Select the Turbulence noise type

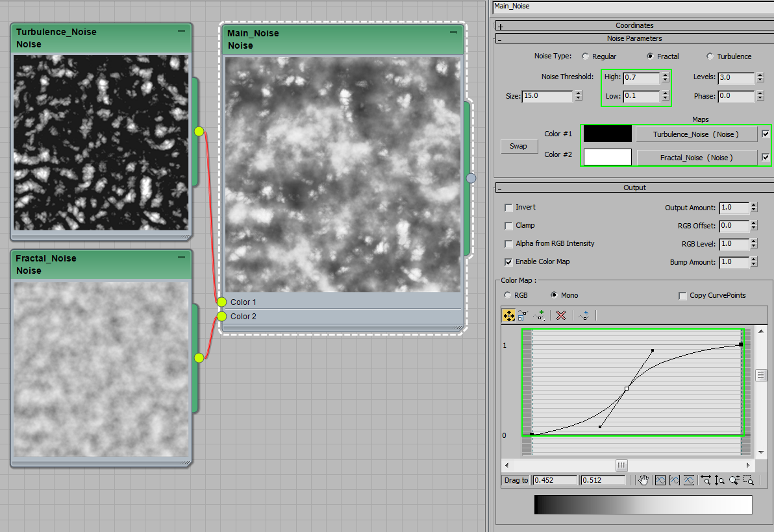click(x=710, y=56)
